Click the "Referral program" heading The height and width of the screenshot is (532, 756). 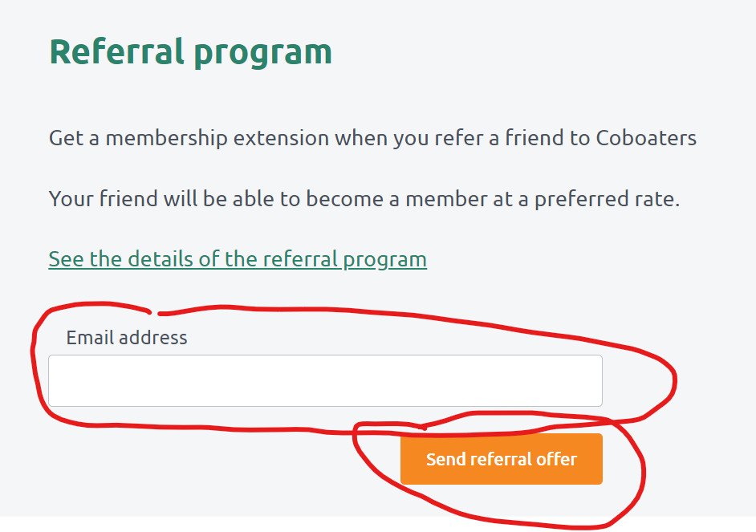click(x=190, y=51)
